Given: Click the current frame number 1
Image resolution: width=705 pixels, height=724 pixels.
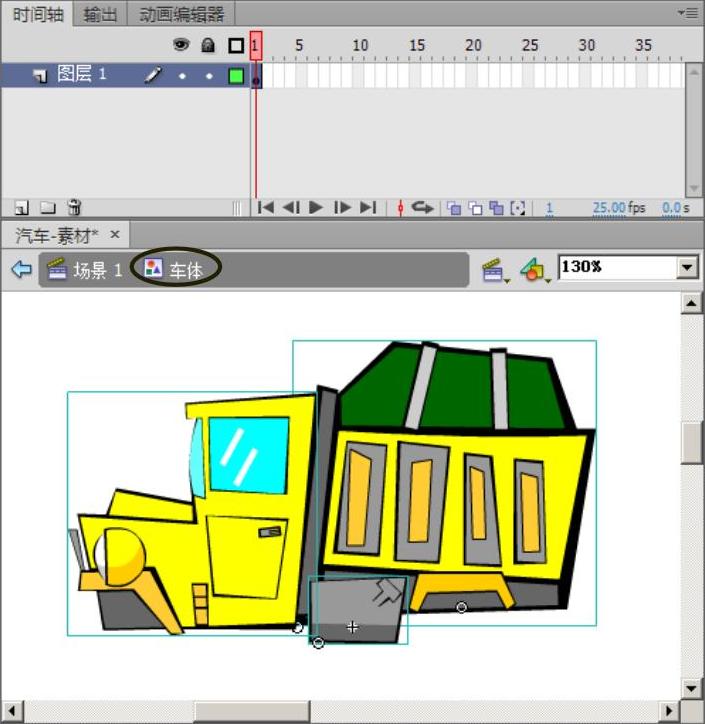Looking at the screenshot, I should (x=549, y=209).
